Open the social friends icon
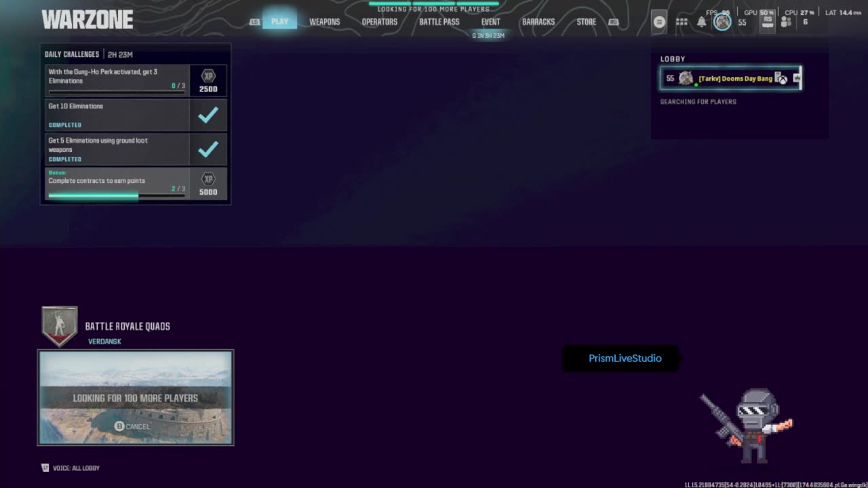The height and width of the screenshot is (488, 868). coord(786,22)
